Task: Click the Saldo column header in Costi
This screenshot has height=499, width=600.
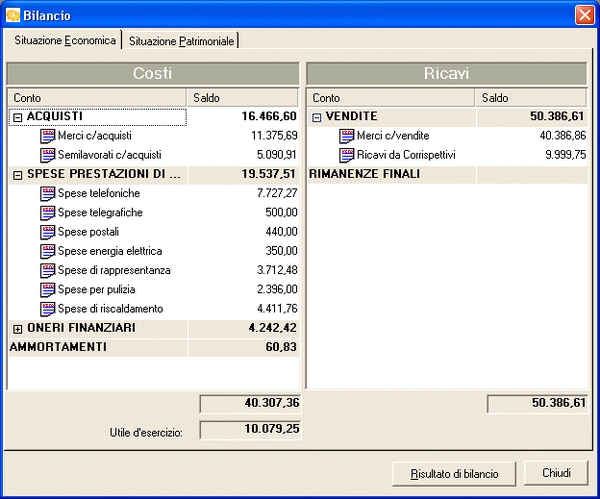Action: click(242, 98)
